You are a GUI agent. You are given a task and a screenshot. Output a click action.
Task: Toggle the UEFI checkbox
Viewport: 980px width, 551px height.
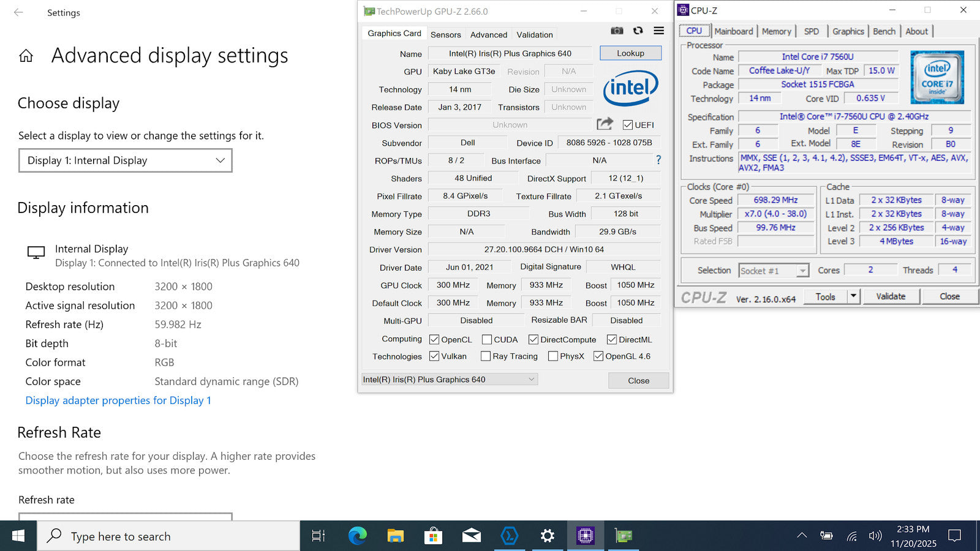[x=627, y=125]
